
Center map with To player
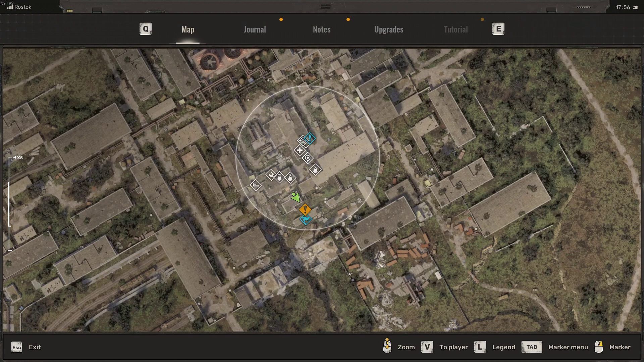click(x=453, y=347)
